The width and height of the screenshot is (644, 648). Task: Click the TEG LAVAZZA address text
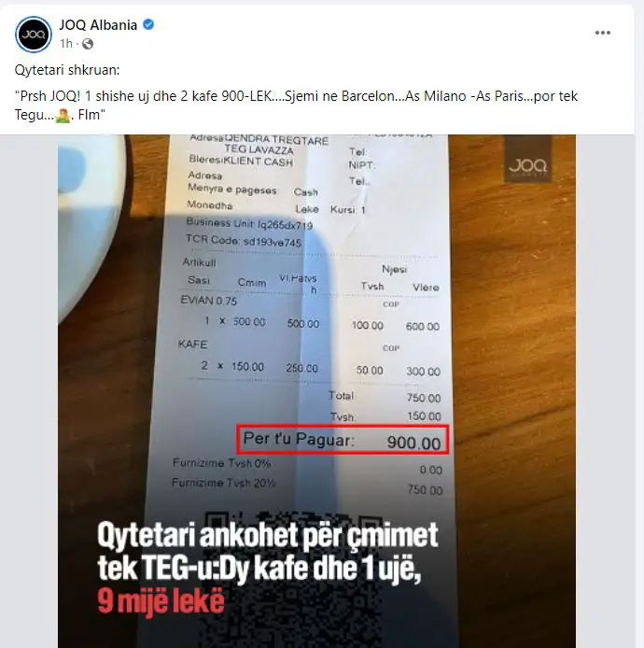pos(259,149)
